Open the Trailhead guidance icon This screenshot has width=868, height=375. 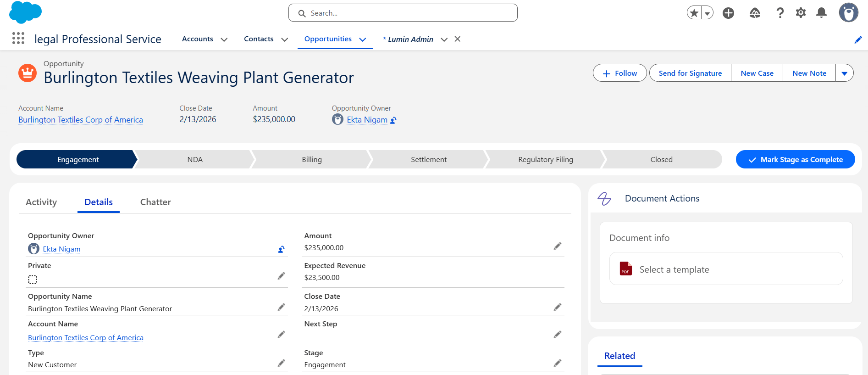point(755,13)
